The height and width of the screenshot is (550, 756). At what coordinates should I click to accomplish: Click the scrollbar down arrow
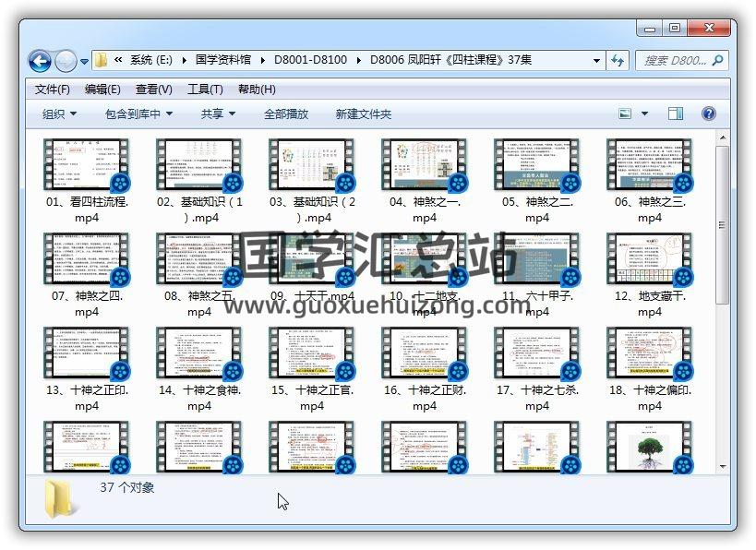[722, 467]
